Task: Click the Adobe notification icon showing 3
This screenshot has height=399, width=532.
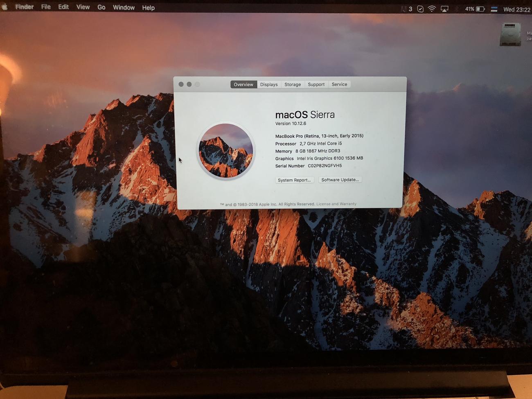Action: [407, 9]
